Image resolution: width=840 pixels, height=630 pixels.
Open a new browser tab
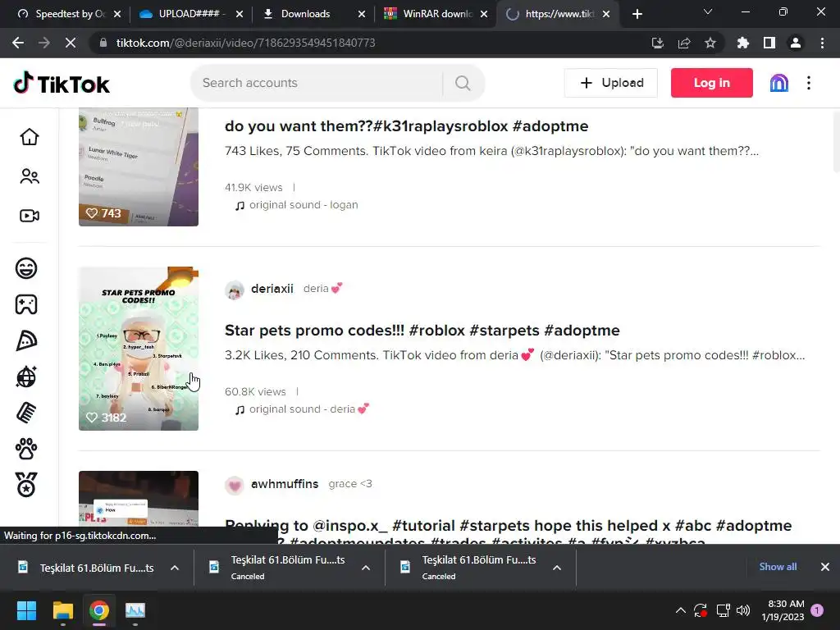(637, 14)
